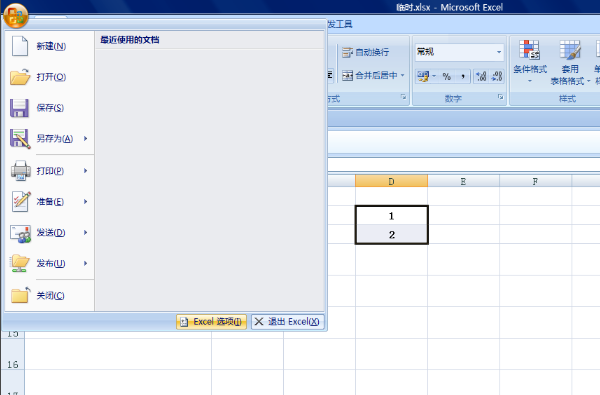Select 新建(N) menu entry
600x395 pixels.
[49, 46]
